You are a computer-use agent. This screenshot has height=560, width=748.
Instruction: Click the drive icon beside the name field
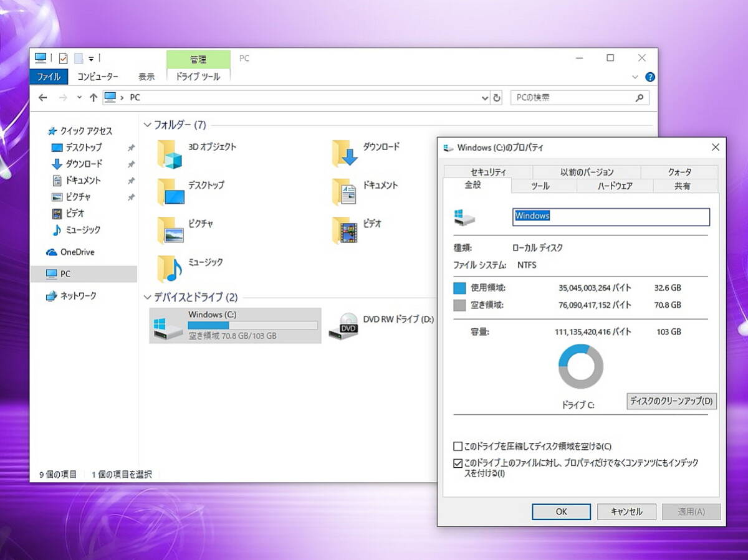(464, 217)
